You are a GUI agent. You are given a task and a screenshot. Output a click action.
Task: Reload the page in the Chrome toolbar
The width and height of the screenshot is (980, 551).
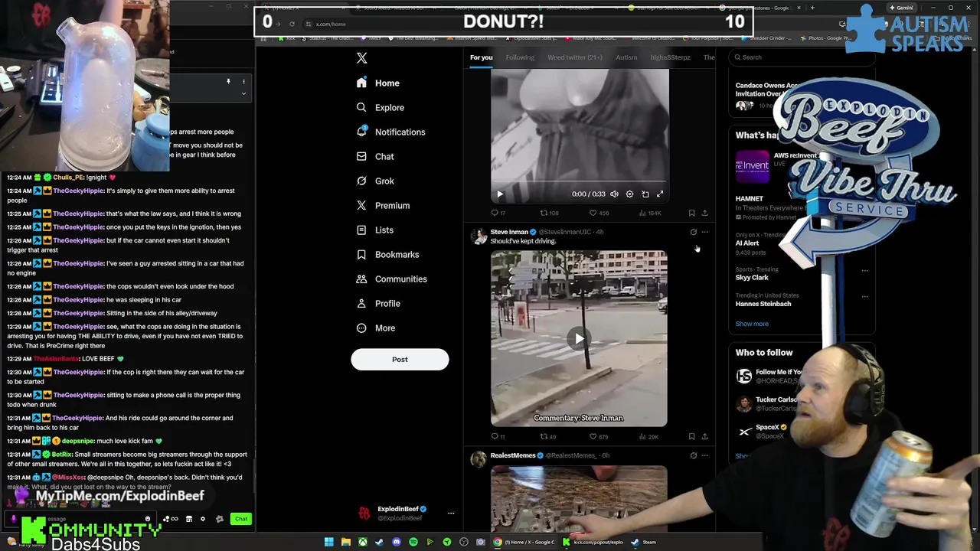pyautogui.click(x=292, y=24)
